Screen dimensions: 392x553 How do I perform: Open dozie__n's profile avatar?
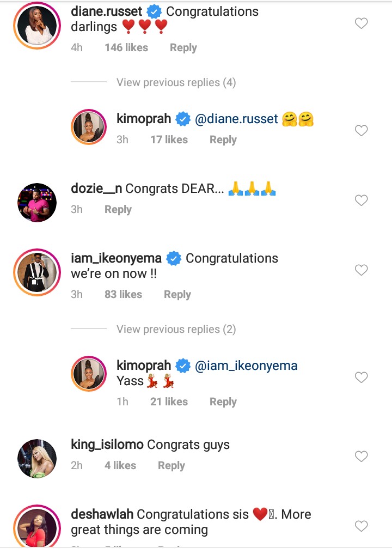click(x=37, y=203)
